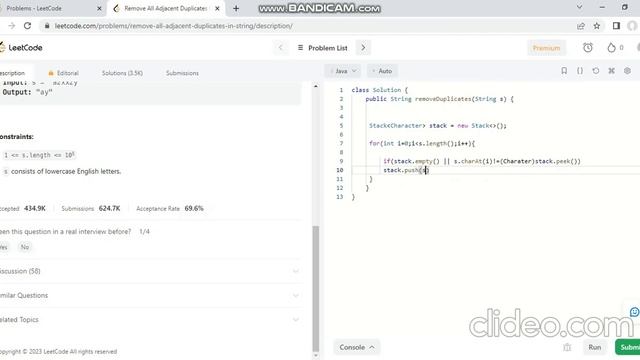Go forward in browser history

tap(11, 26)
